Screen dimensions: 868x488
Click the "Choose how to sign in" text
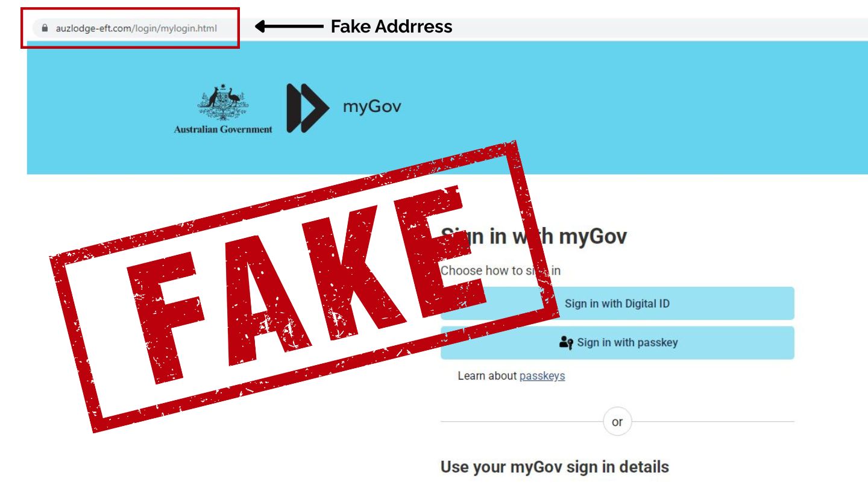tap(500, 271)
